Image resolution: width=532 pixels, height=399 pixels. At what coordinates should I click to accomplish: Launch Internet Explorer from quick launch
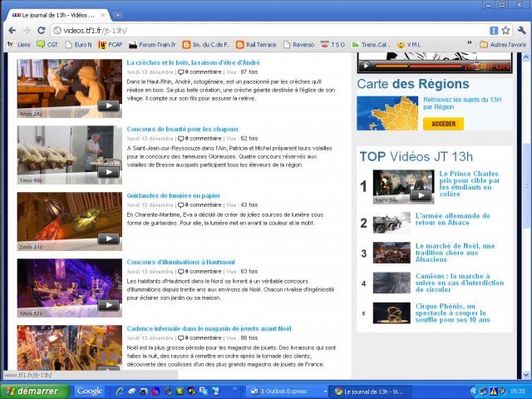point(120,392)
